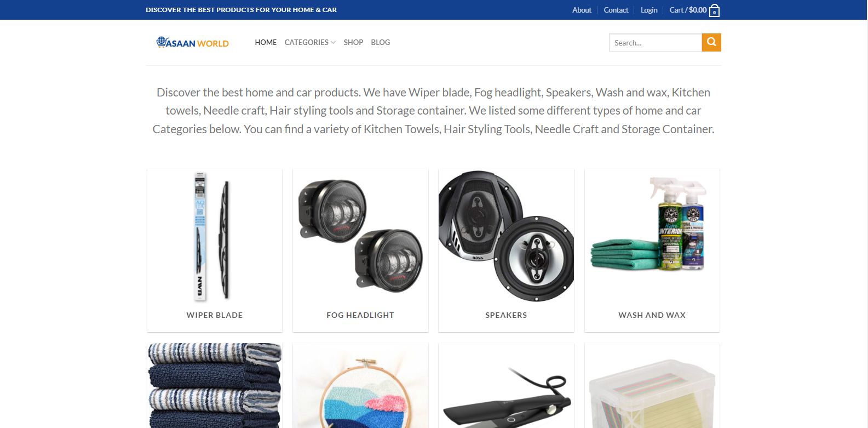The height and width of the screenshot is (428, 868).
Task: Select the embroidery hoop needle craft image
Action: 360,386
